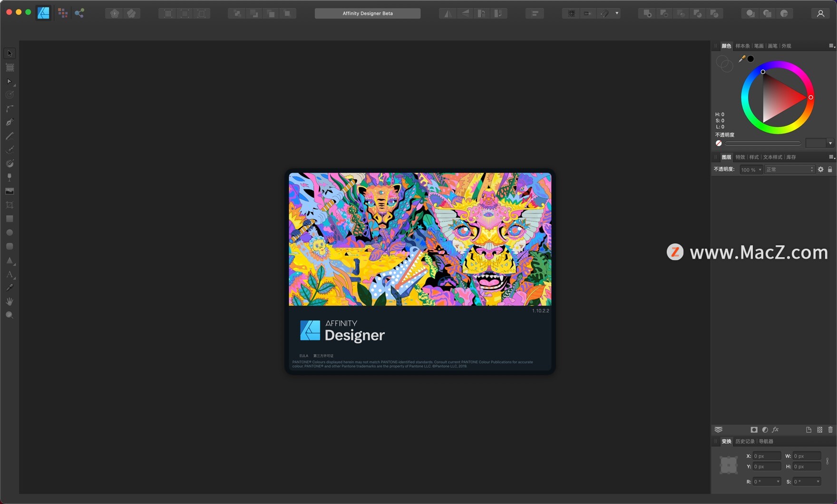Switch to the 文本样式 tab
837x504 pixels.
click(x=772, y=157)
